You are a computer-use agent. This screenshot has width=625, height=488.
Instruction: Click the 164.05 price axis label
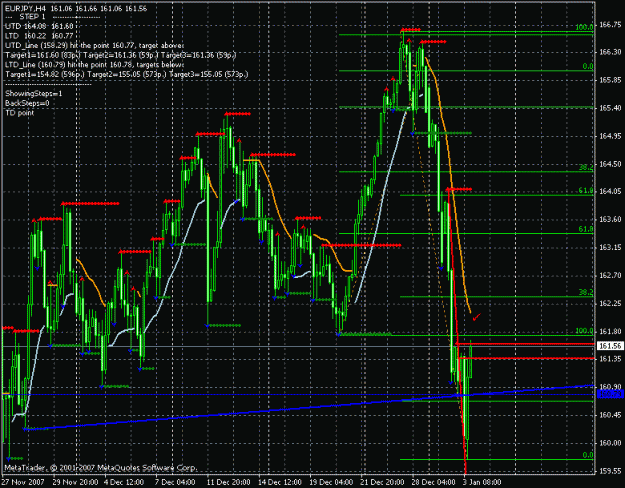tap(610, 191)
